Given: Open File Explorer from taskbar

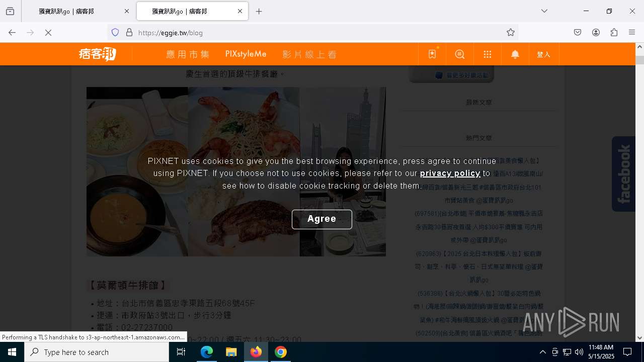Looking at the screenshot, I should click(231, 352).
